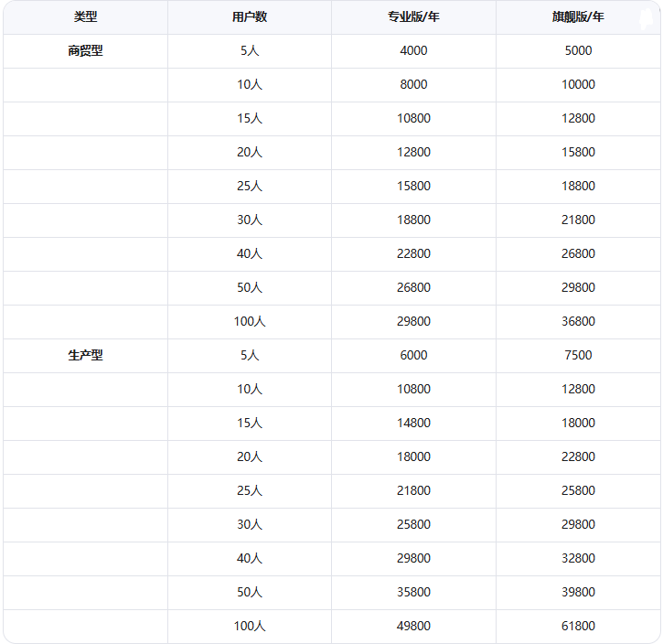
Task: Select the 专业版/年 column header
Action: click(x=413, y=16)
